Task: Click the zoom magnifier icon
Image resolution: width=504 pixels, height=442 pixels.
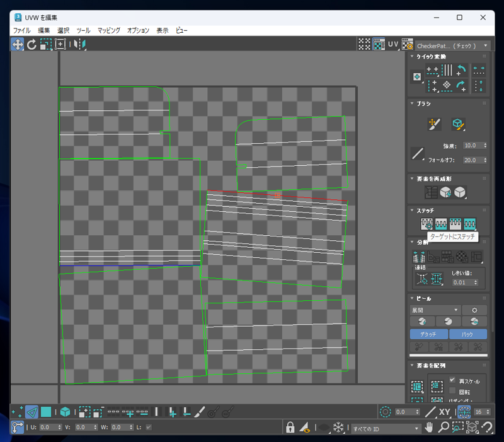Action: [444, 427]
